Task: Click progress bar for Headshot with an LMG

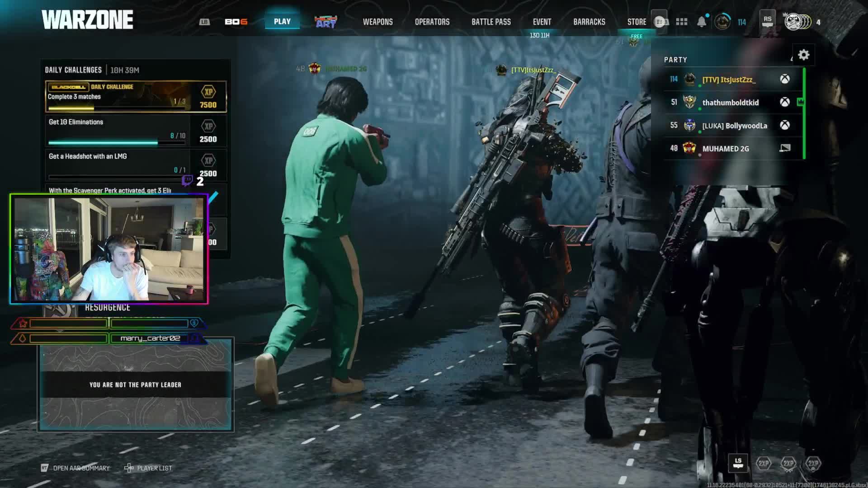Action: tap(117, 177)
